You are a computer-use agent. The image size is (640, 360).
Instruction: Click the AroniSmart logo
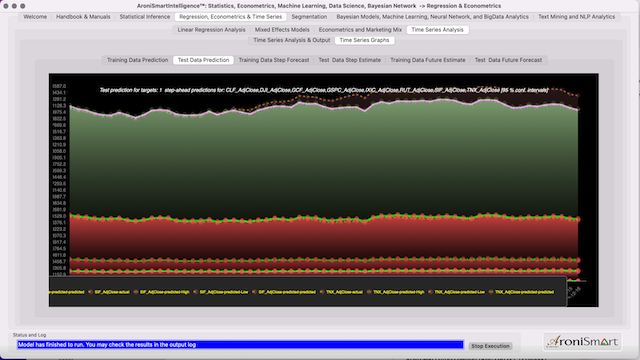[582, 342]
